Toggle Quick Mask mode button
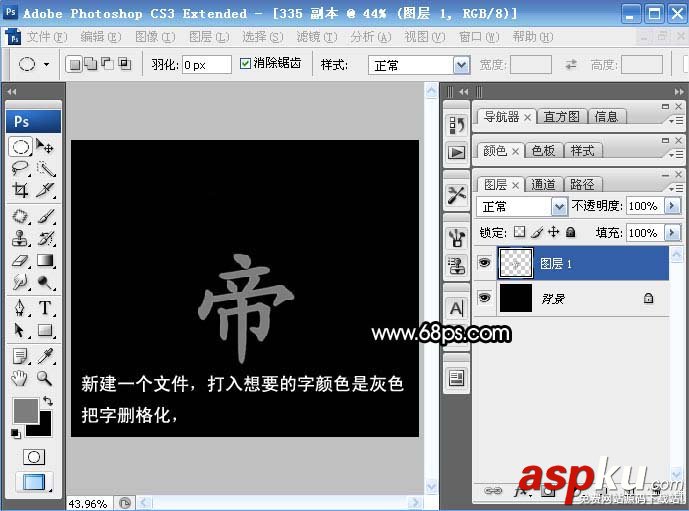689x511 pixels. pos(33,457)
